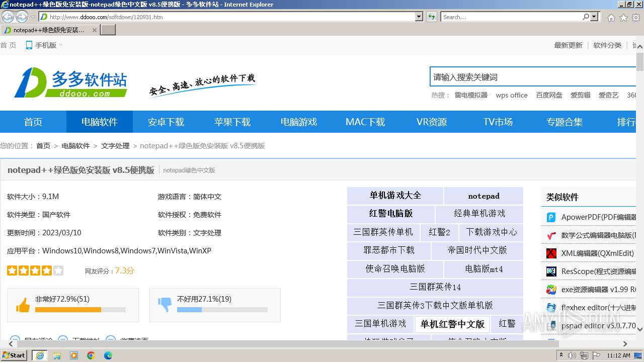Click the browser Back arrow button
Image resolution: width=644 pixels, height=362 pixels.
click(8, 17)
